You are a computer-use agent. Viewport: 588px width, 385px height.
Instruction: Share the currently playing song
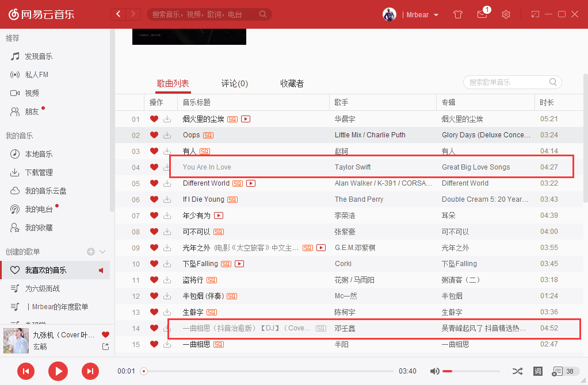(x=105, y=346)
